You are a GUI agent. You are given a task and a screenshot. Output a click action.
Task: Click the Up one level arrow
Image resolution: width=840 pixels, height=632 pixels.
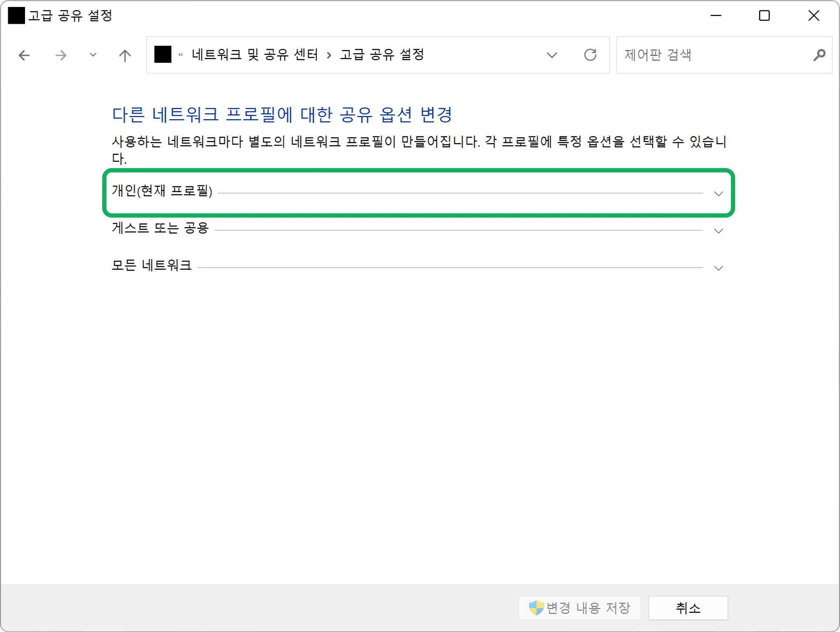[x=125, y=55]
